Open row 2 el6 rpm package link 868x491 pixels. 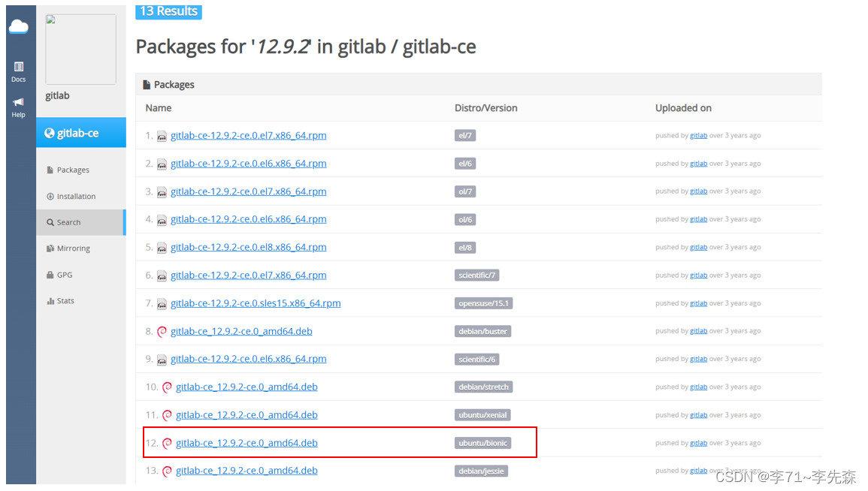pos(249,164)
